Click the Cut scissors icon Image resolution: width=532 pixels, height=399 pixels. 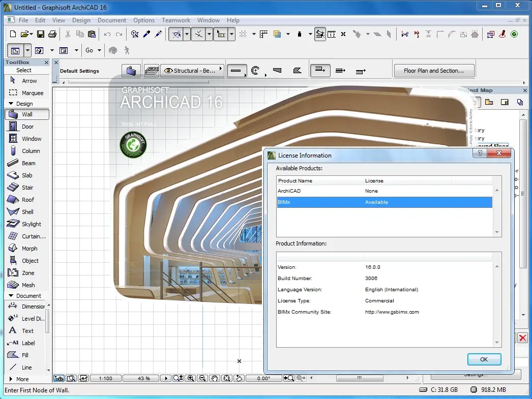(68, 34)
